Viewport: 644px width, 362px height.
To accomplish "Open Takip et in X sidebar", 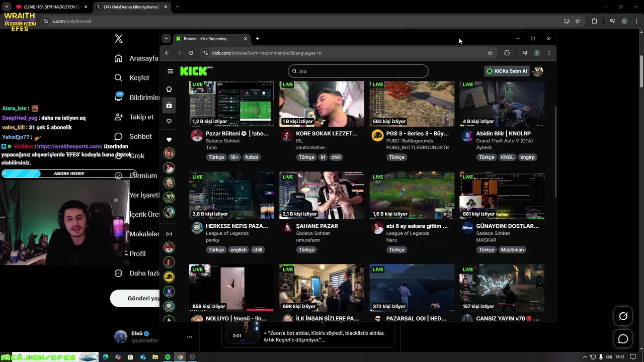I will 134,117.
